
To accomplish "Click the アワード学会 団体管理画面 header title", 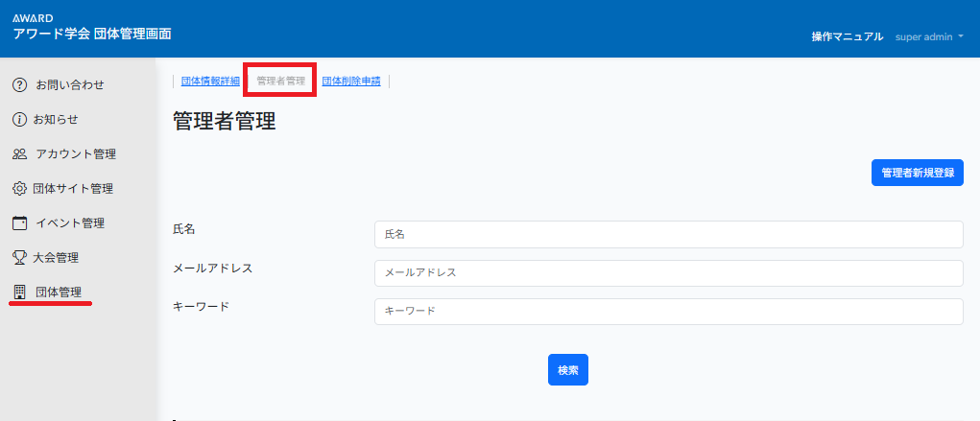I will coord(92,34).
